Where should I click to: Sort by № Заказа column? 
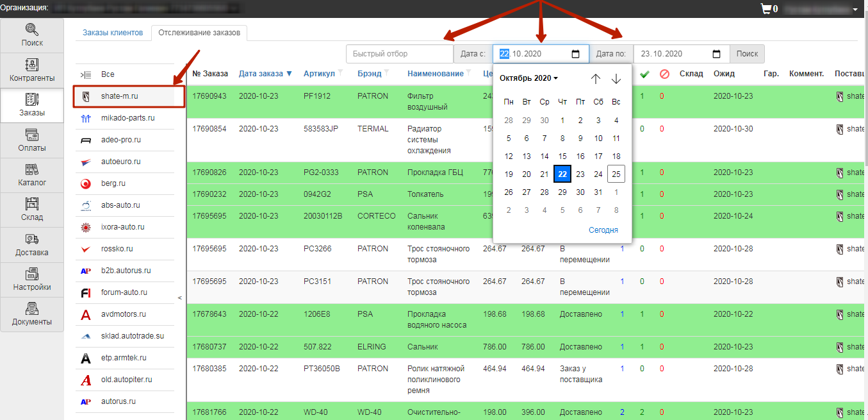[210, 74]
